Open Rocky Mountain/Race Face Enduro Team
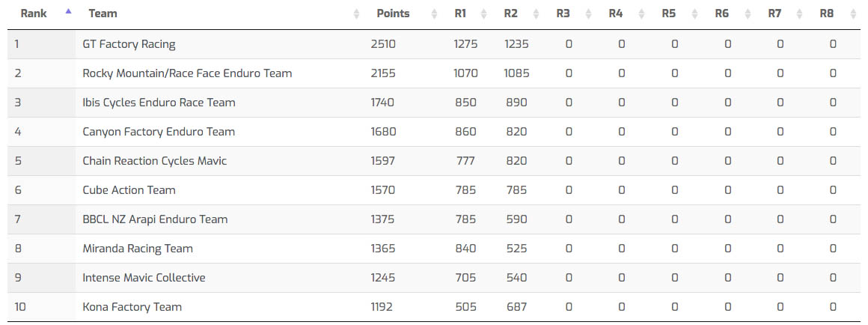Screen dimensions: 868x325 [x=187, y=73]
